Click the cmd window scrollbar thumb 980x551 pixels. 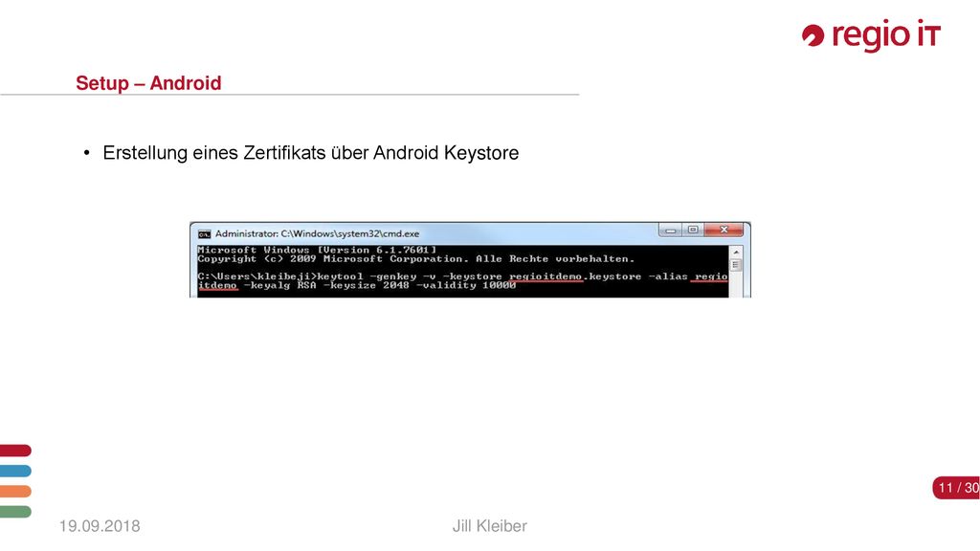coord(736,266)
